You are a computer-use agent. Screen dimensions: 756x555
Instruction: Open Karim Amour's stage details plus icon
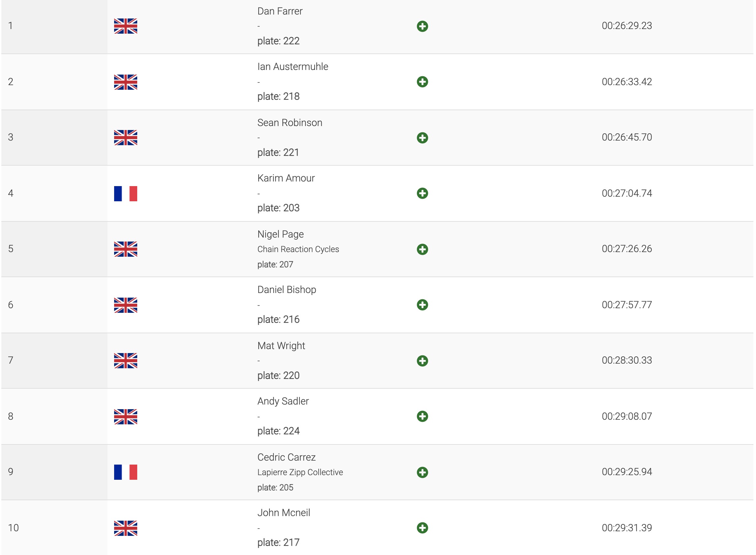pos(422,193)
